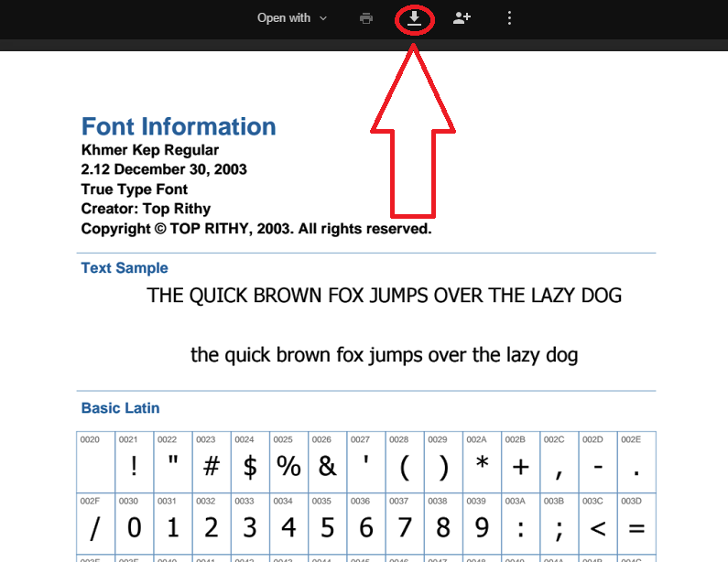Screen dimensions: 728x562
Task: Click the period cell 002E
Action: pos(636,462)
